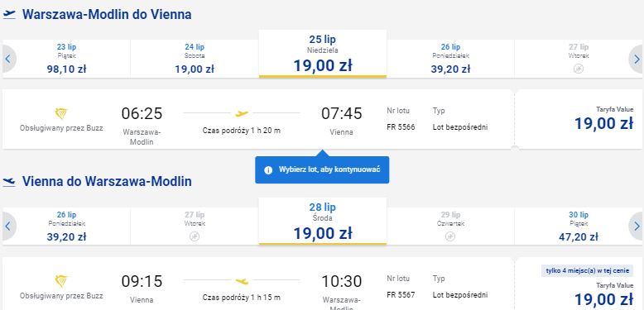
Task: Click the info icon in Wybierz lot tooltip
Action: coord(268,169)
